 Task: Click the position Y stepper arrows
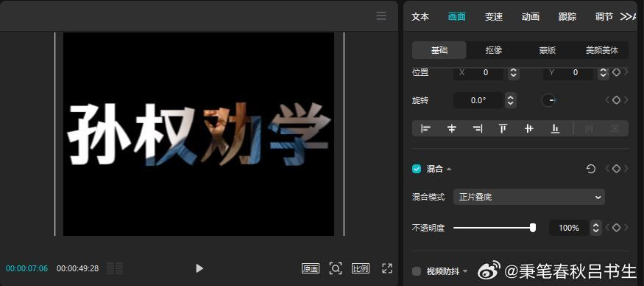coord(603,73)
